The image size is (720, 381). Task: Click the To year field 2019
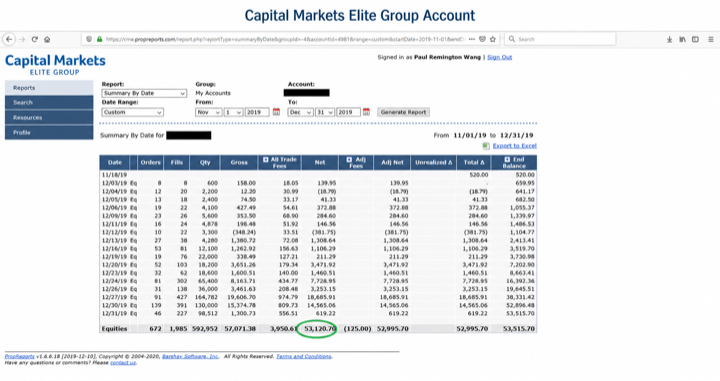(x=348, y=112)
